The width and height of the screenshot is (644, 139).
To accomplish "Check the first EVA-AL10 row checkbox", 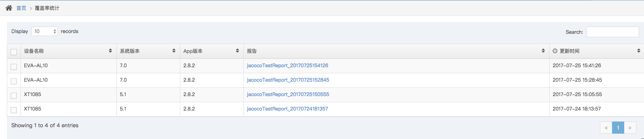I will point(14,67).
